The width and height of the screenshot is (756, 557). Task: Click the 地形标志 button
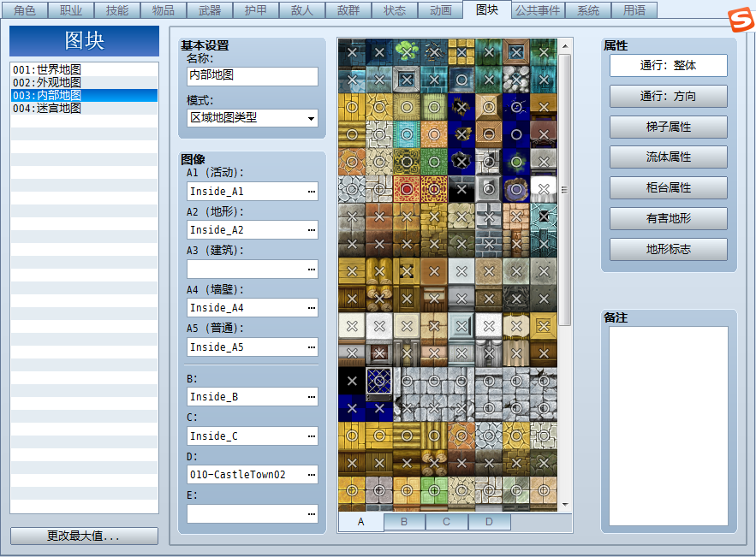pyautogui.click(x=669, y=249)
